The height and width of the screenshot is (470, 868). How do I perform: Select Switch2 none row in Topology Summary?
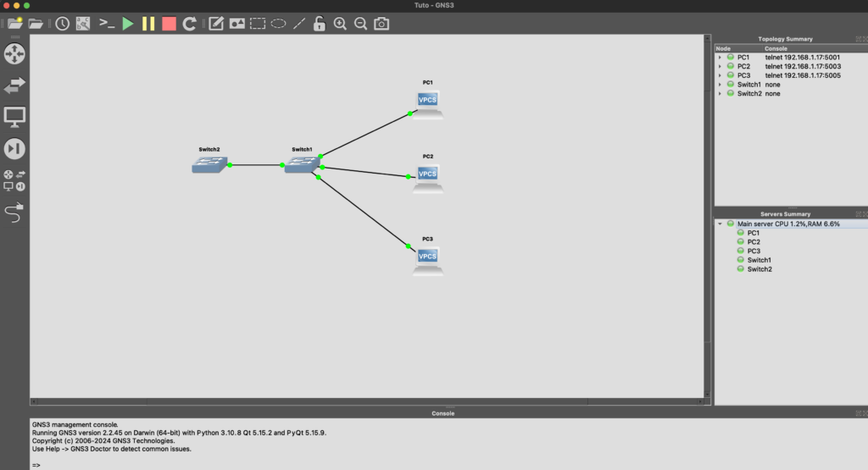[x=792, y=94]
